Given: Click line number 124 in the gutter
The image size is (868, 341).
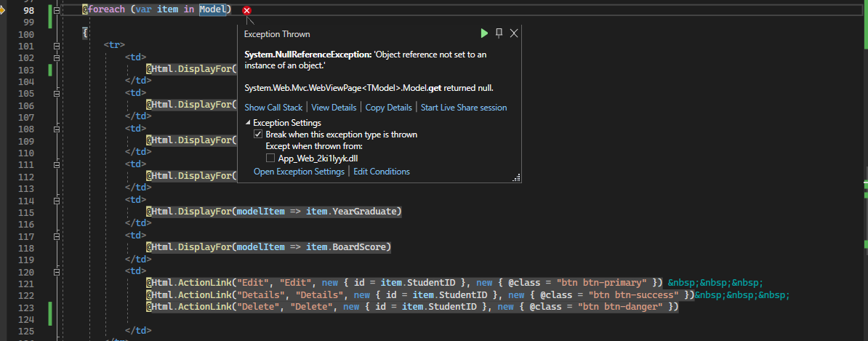Looking at the screenshot, I should click(26, 319).
